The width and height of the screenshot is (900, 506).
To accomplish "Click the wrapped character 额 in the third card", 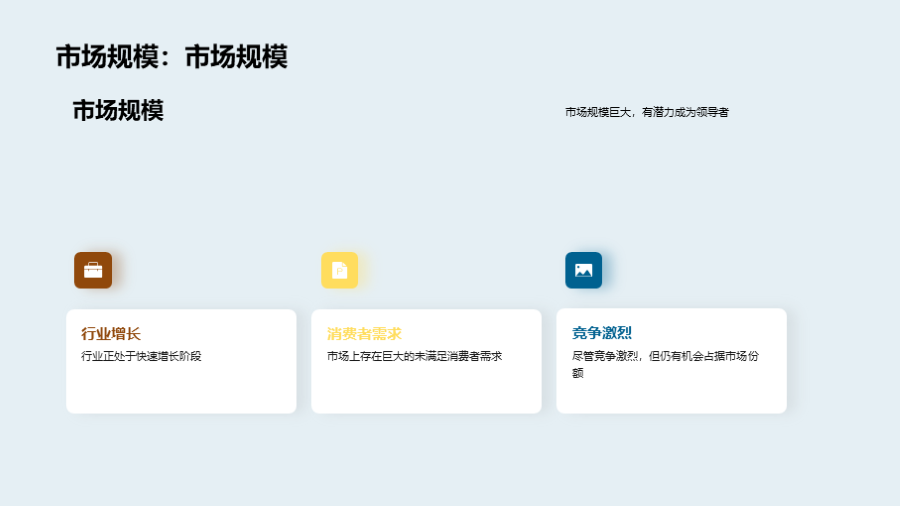I will click(578, 373).
